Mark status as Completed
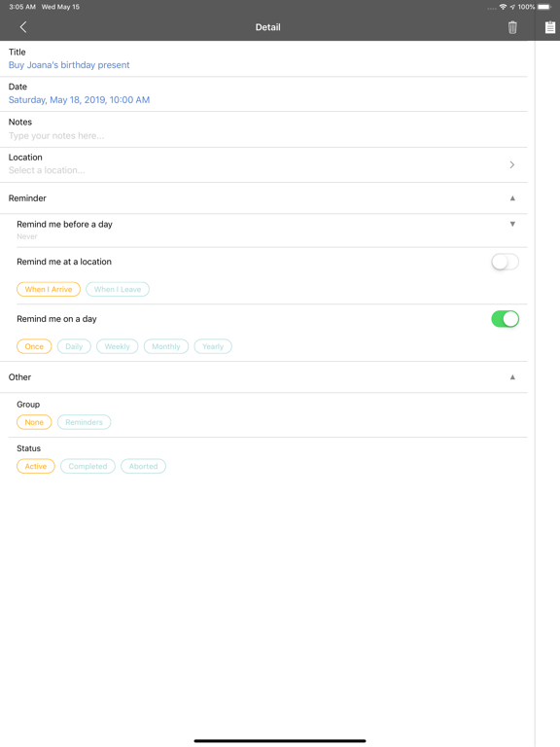The image size is (560, 747). [87, 466]
